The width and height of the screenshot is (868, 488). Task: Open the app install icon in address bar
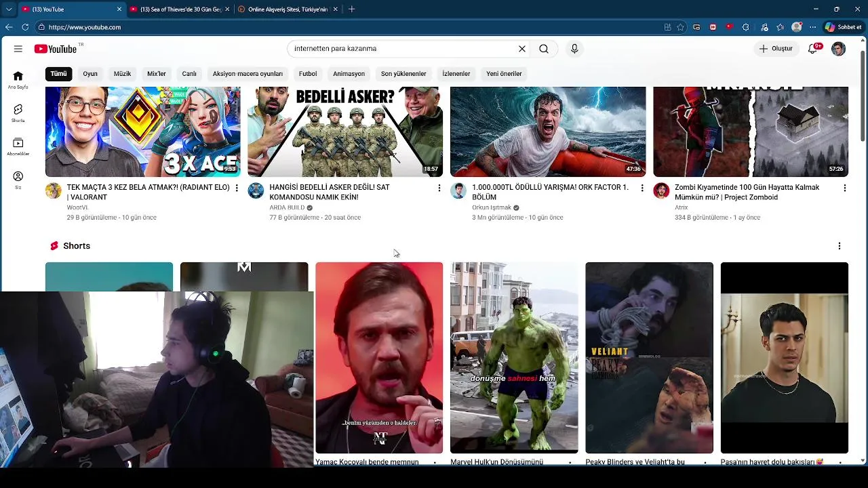point(668,27)
